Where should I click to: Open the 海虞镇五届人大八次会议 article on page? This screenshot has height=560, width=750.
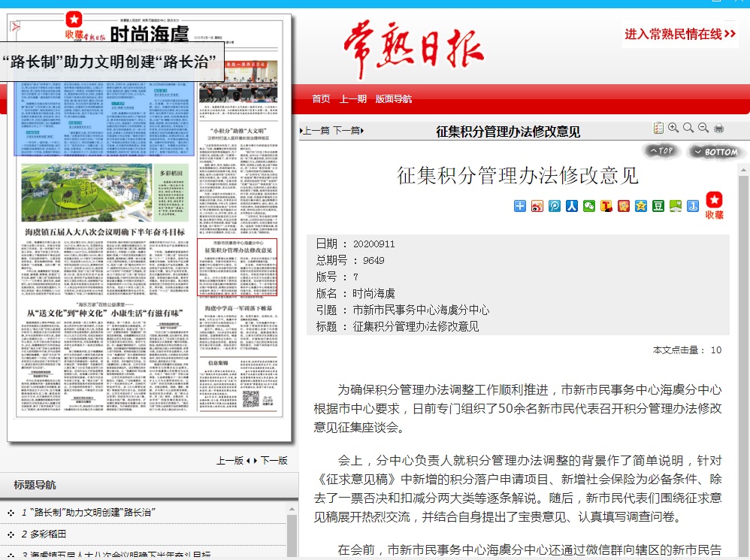(x=105, y=232)
